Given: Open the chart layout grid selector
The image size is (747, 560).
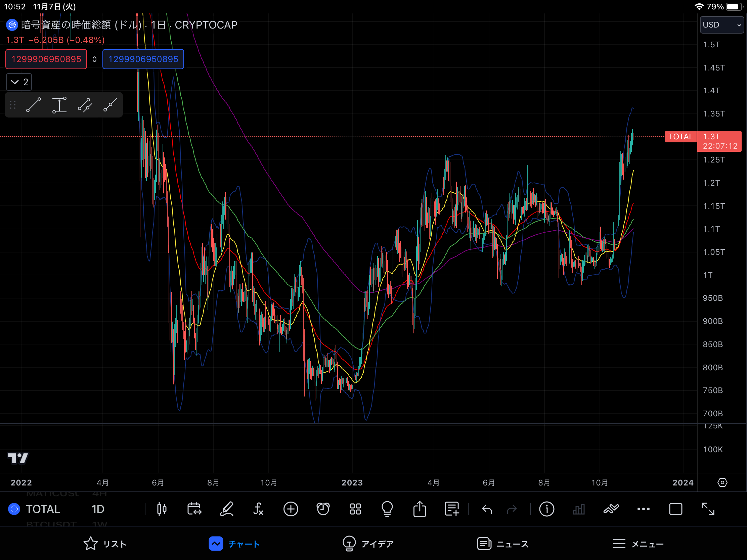Looking at the screenshot, I should (x=355, y=509).
